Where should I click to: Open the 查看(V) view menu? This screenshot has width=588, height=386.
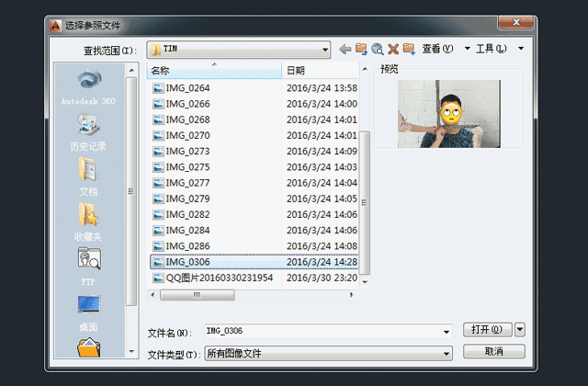coord(437,49)
